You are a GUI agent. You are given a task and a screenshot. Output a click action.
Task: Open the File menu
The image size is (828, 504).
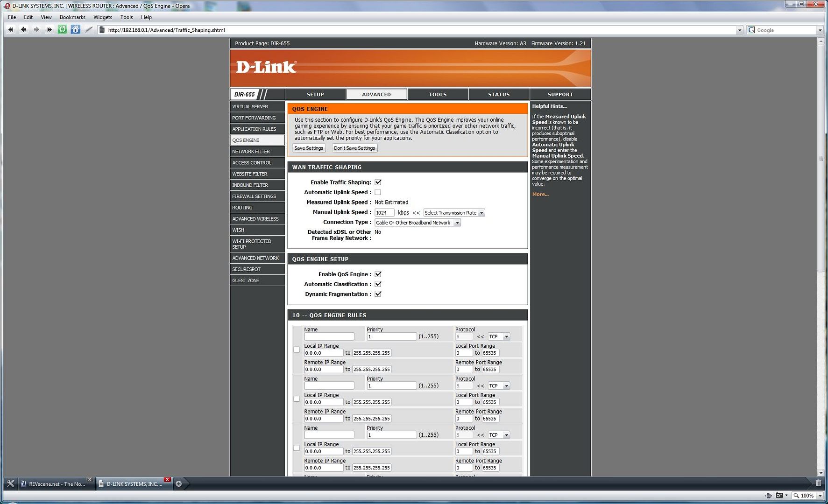(12, 17)
